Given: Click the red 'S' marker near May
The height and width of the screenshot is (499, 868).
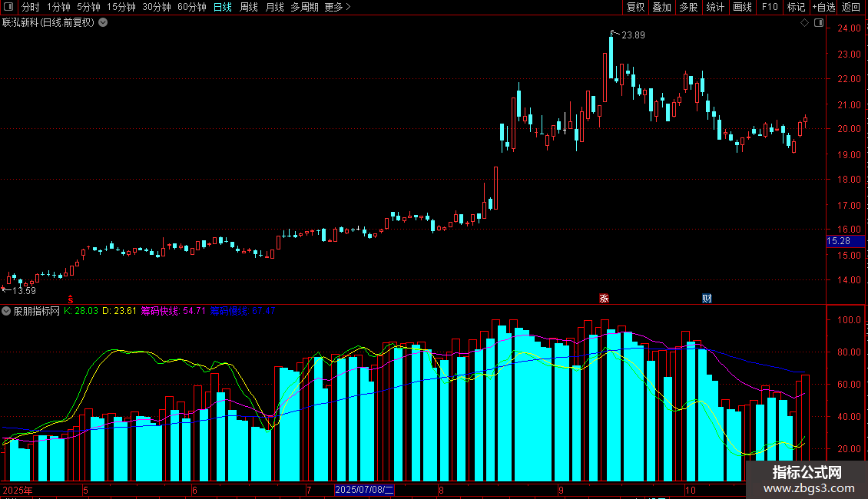Looking at the screenshot, I should 71,299.
